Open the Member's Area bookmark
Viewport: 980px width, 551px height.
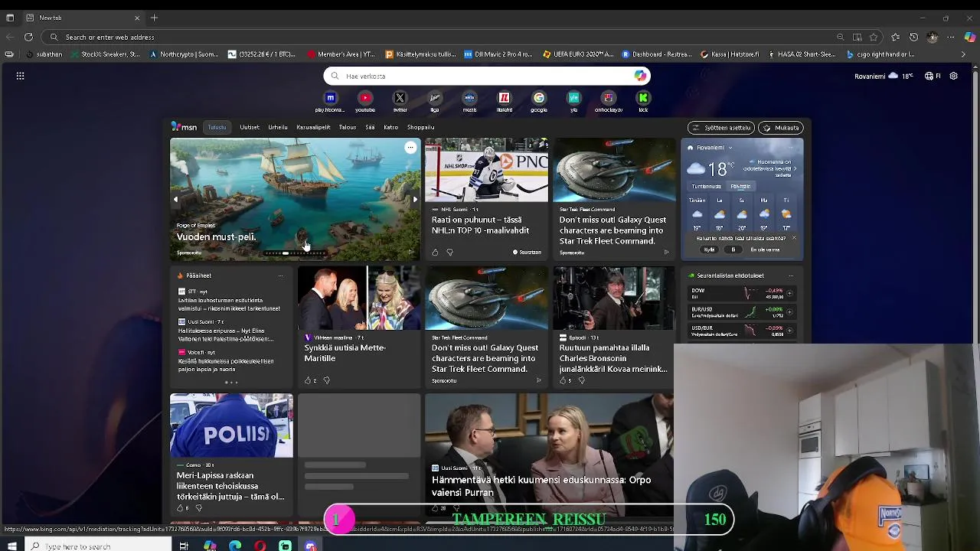pos(341,54)
